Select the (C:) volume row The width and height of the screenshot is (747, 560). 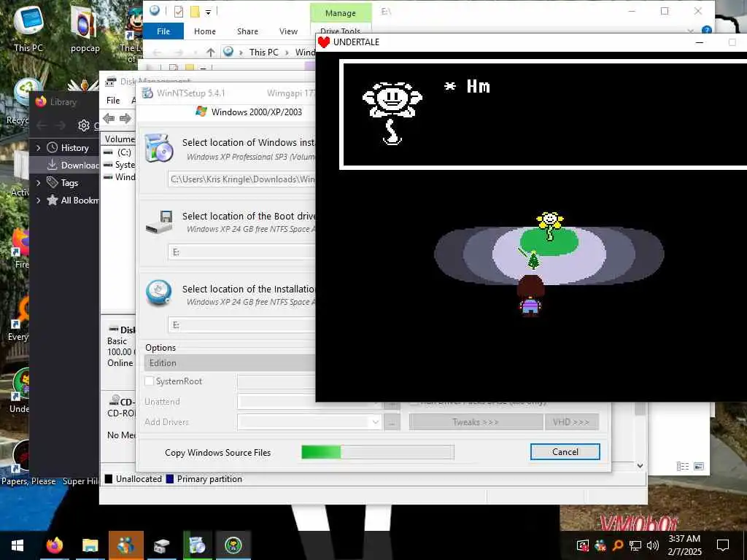[119, 152]
